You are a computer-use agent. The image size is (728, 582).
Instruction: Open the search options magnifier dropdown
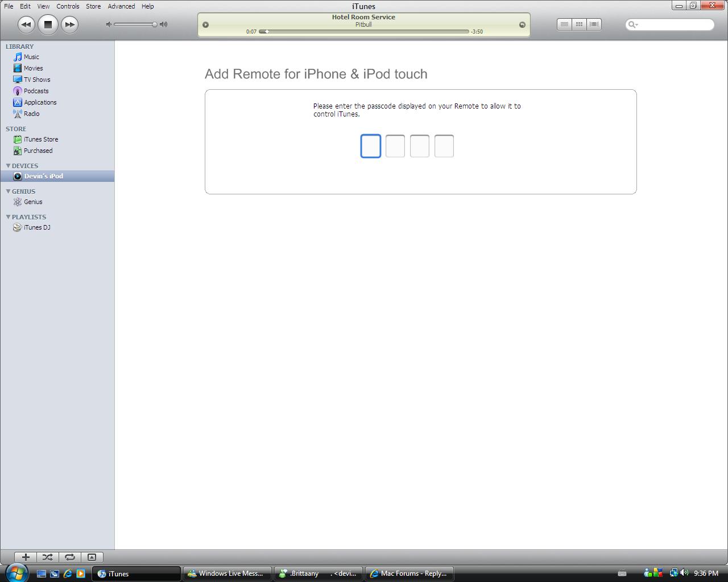click(632, 24)
